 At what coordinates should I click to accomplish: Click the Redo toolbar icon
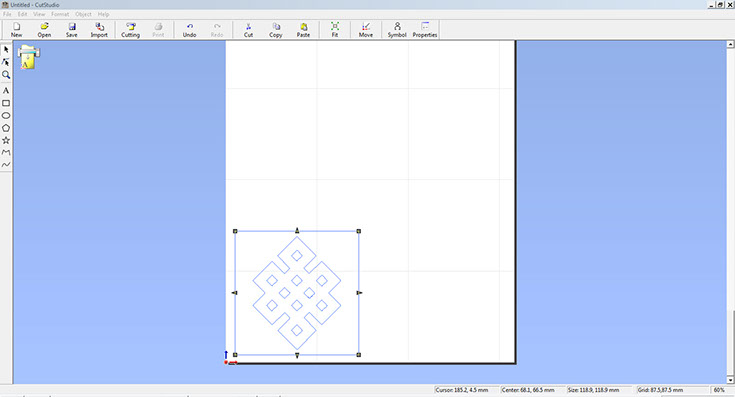[x=217, y=30]
